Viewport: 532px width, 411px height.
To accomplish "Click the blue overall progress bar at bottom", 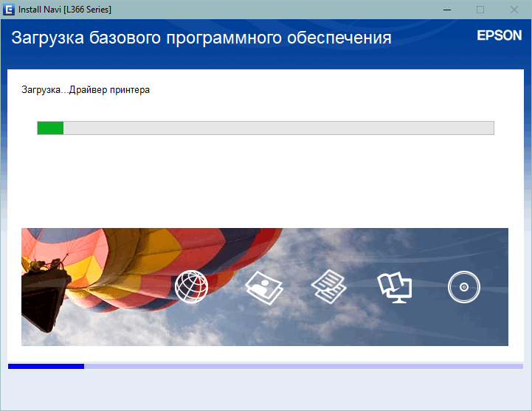I will 266,367.
